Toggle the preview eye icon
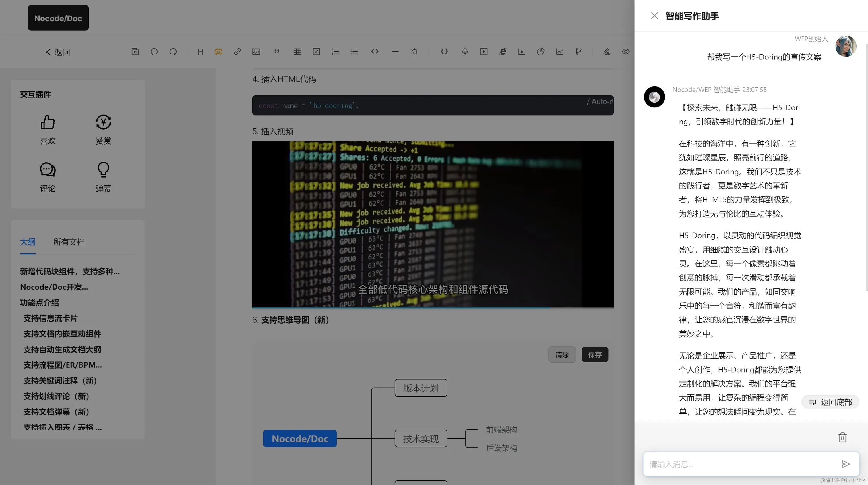Viewport: 868px width, 485px height. point(625,52)
